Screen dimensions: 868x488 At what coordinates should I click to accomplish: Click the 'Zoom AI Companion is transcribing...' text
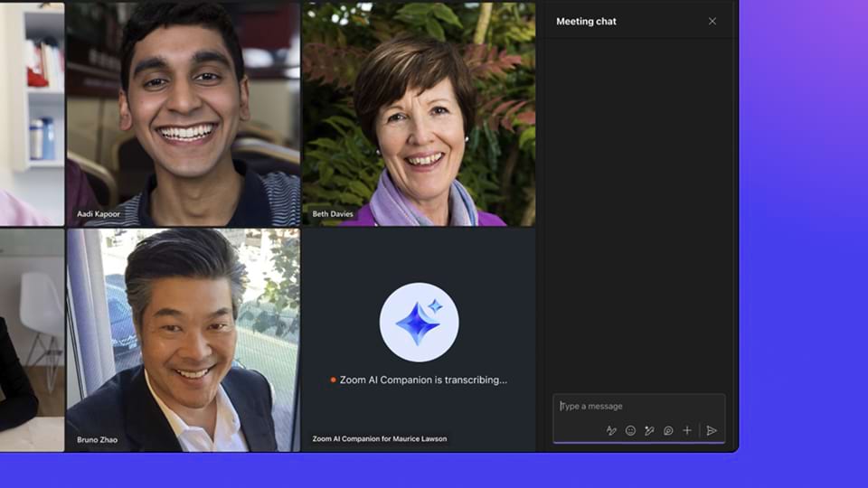423,380
